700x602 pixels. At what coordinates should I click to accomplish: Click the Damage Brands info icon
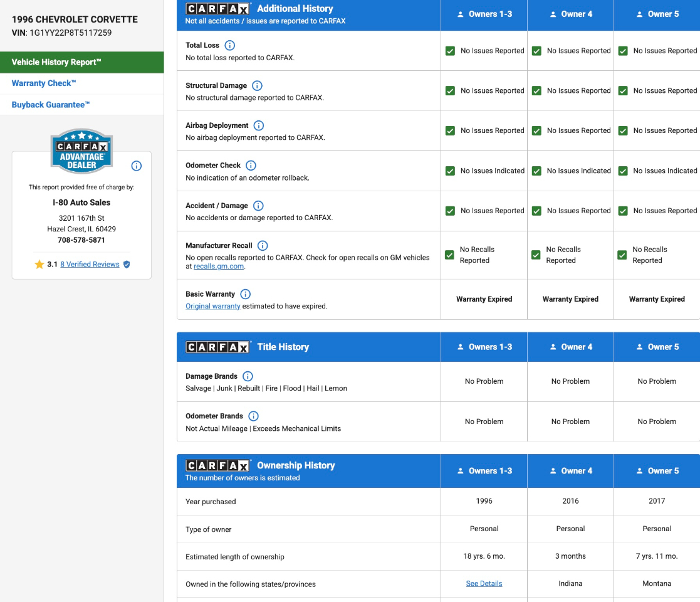(248, 376)
